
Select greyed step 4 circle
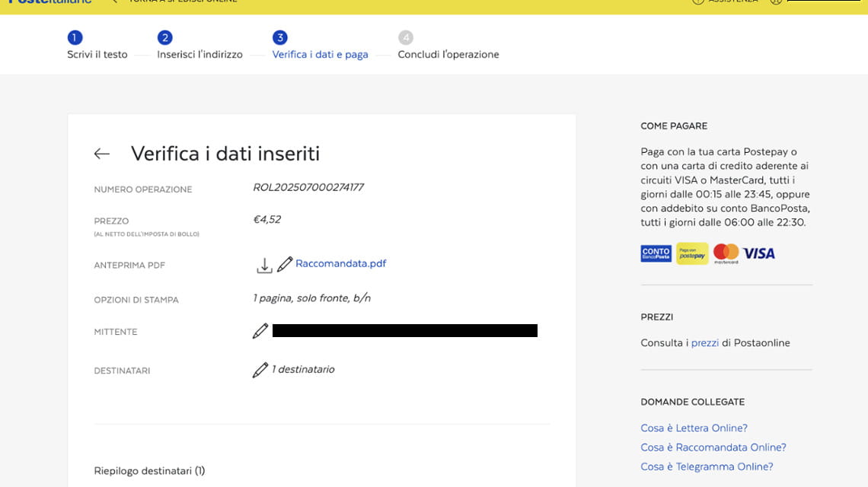pos(406,37)
